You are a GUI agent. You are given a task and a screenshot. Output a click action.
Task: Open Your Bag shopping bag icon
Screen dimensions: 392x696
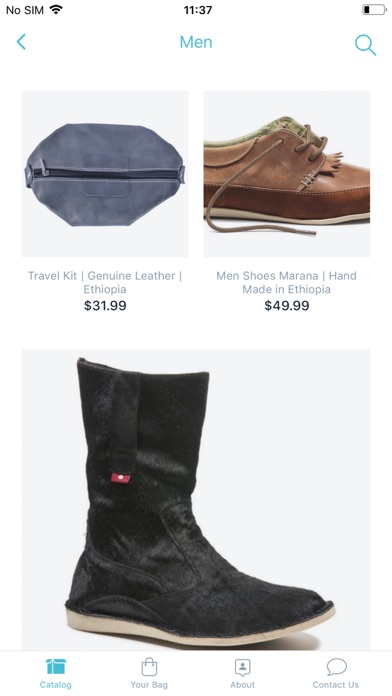149,666
